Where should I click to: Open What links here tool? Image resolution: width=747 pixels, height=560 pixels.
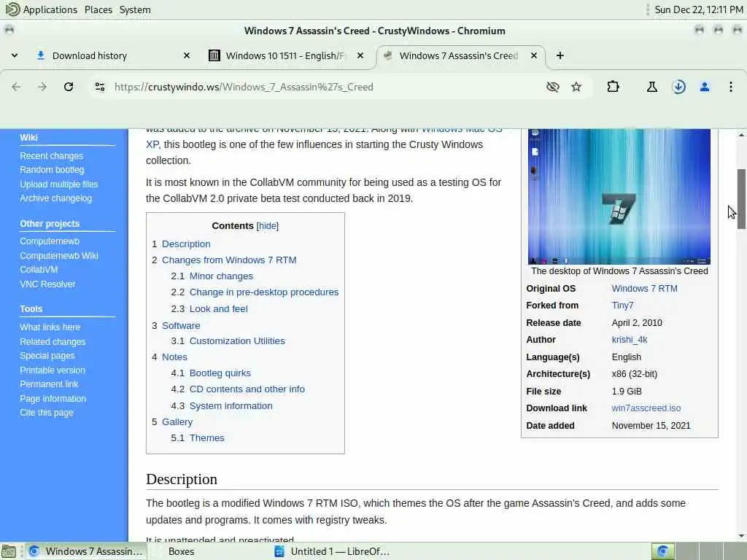(50, 327)
